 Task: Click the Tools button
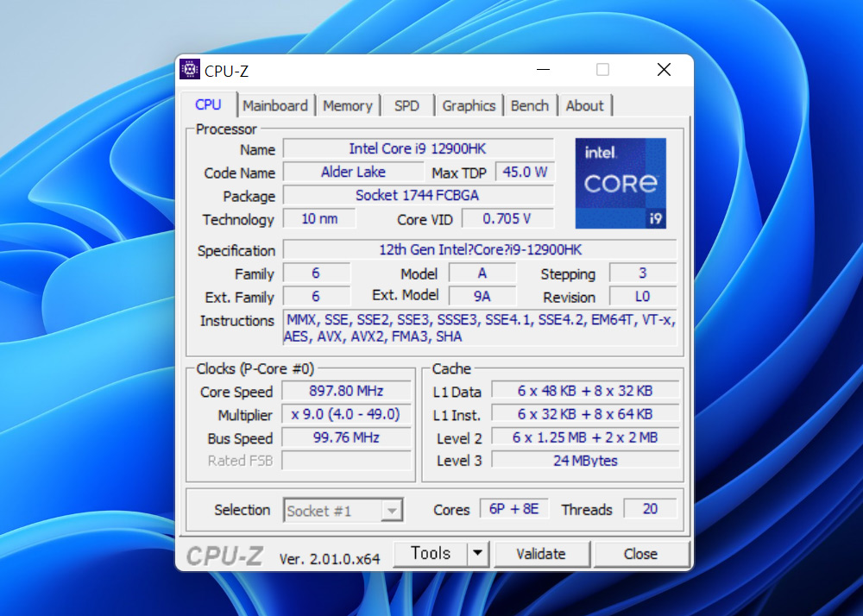point(431,553)
